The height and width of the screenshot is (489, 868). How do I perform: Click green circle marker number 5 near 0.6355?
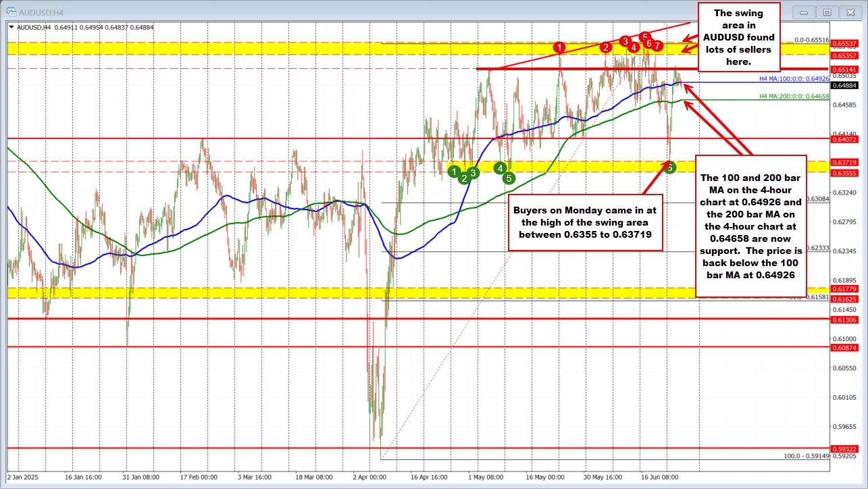click(x=509, y=178)
